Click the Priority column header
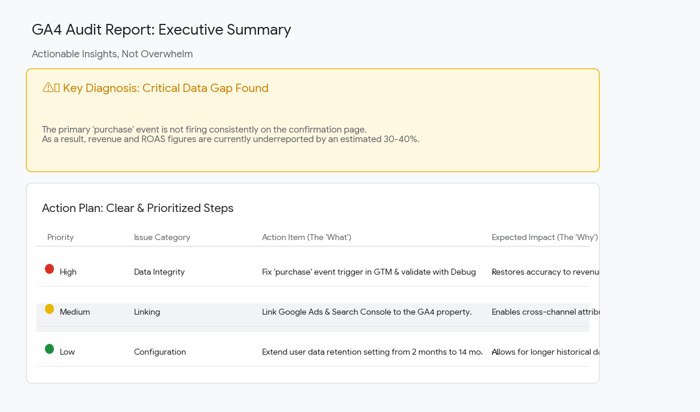The image size is (700, 412). pyautogui.click(x=60, y=237)
